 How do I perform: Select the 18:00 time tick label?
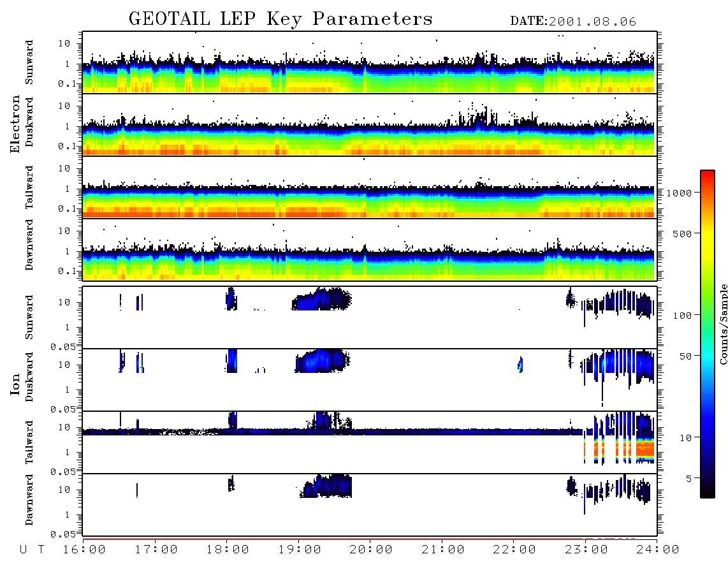point(228,550)
